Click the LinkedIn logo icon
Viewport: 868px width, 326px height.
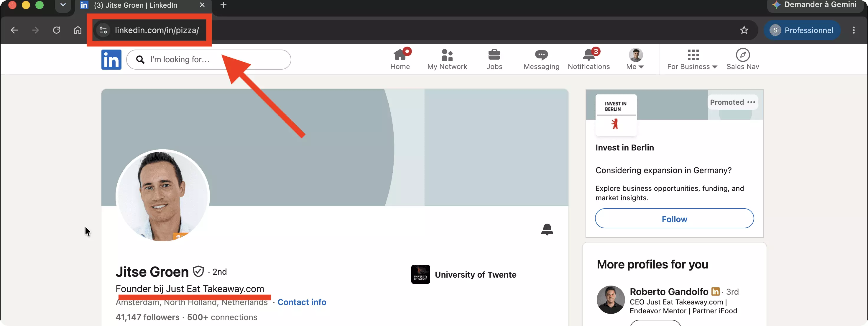(x=111, y=60)
